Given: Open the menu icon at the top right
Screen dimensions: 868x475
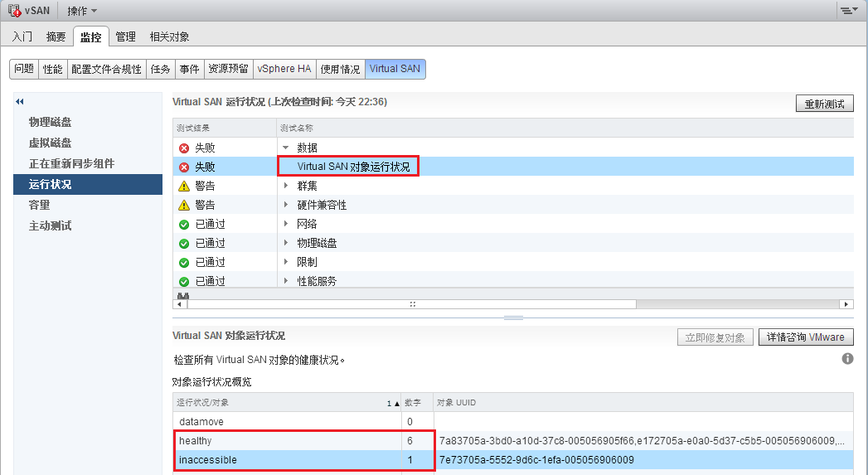Looking at the screenshot, I should pyautogui.click(x=848, y=11).
